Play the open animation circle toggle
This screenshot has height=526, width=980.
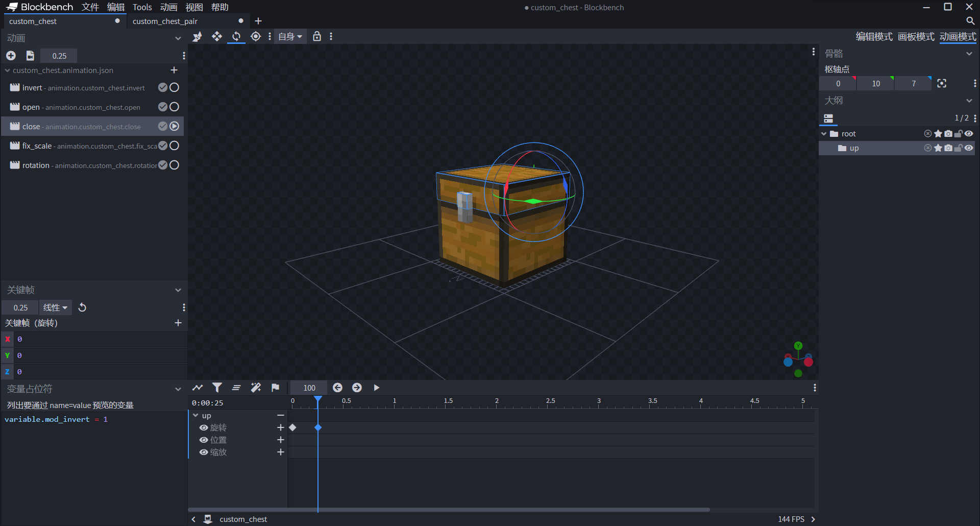[x=174, y=107]
